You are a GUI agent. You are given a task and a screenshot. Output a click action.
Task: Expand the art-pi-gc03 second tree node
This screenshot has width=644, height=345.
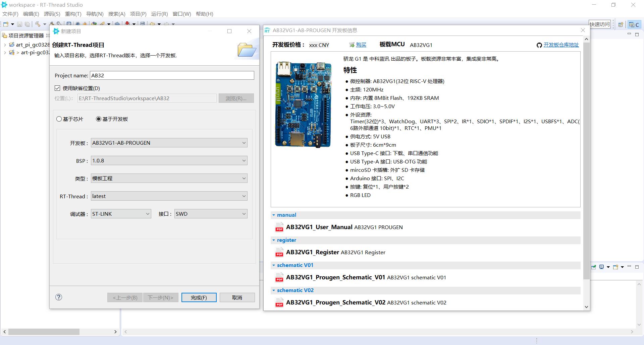coord(5,52)
